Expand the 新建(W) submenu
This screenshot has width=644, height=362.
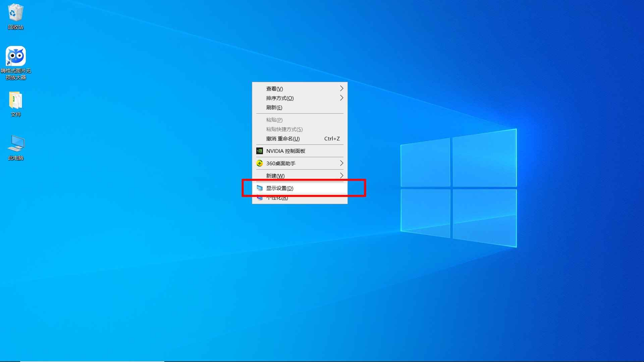click(x=276, y=175)
